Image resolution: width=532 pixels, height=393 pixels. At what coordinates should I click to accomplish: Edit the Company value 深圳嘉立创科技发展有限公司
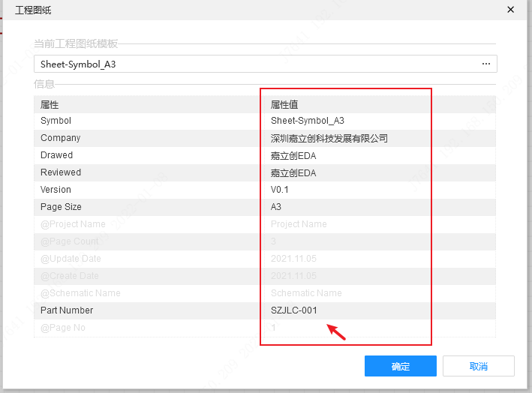(x=329, y=138)
